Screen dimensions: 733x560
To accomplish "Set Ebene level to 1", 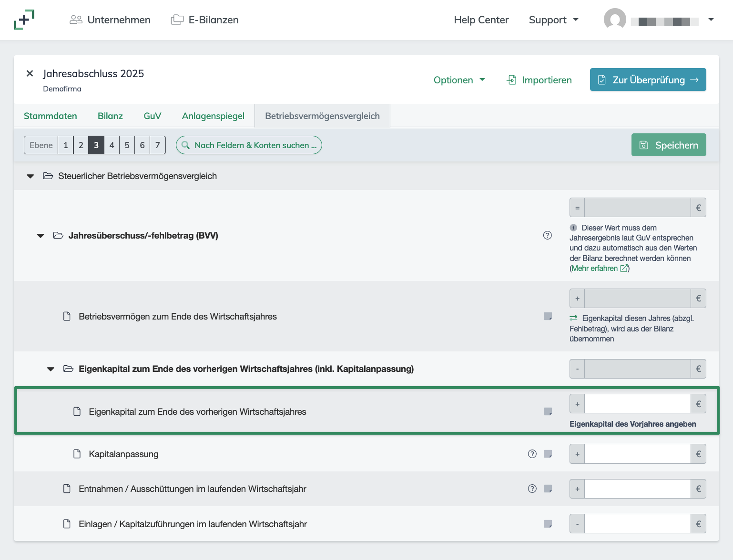I will click(x=66, y=145).
